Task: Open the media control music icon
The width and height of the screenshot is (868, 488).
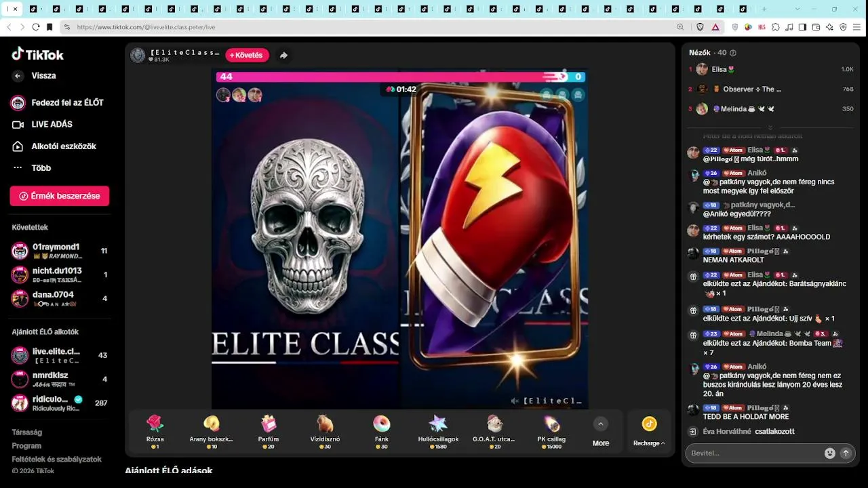Action: click(789, 27)
